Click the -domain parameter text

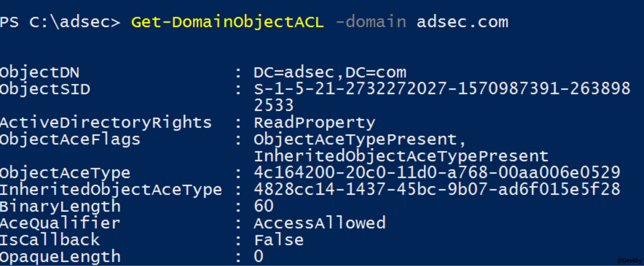tap(371, 22)
